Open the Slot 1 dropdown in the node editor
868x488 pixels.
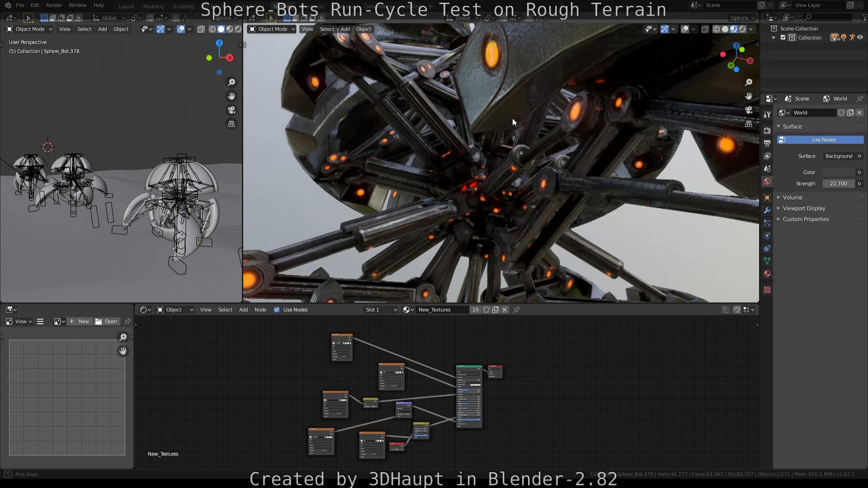(380, 310)
